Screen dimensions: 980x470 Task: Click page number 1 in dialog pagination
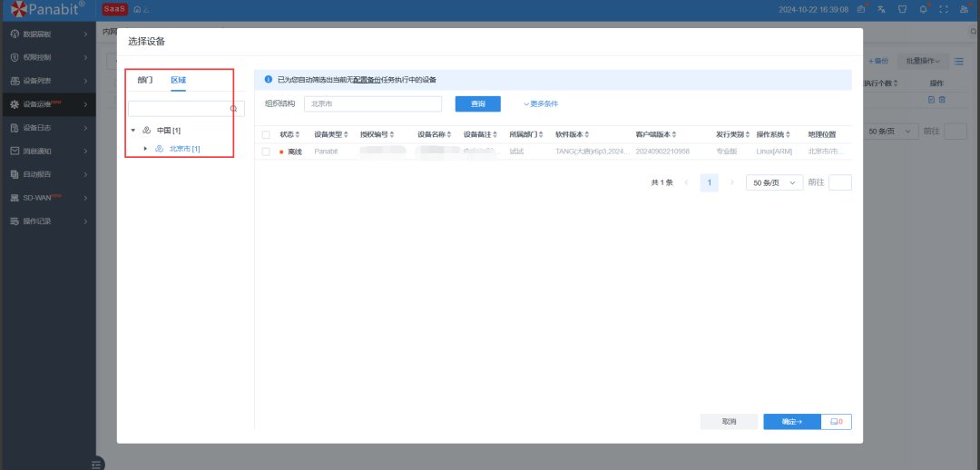click(x=710, y=182)
